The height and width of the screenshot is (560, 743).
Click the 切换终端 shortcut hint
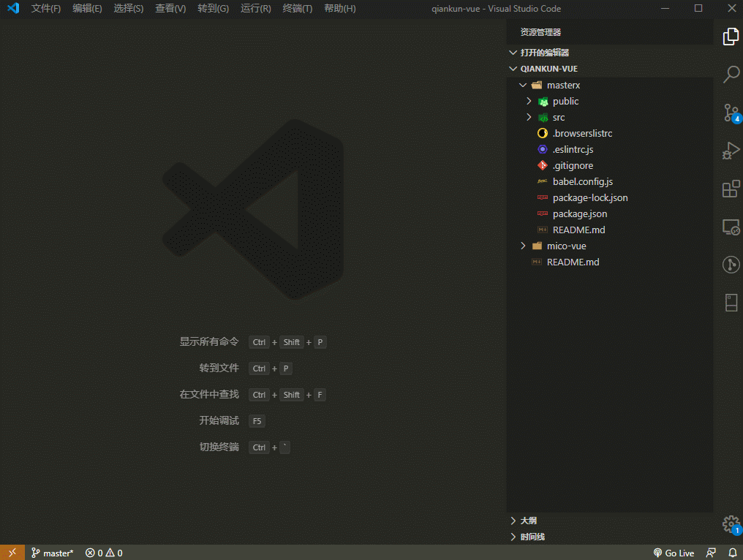click(x=244, y=447)
